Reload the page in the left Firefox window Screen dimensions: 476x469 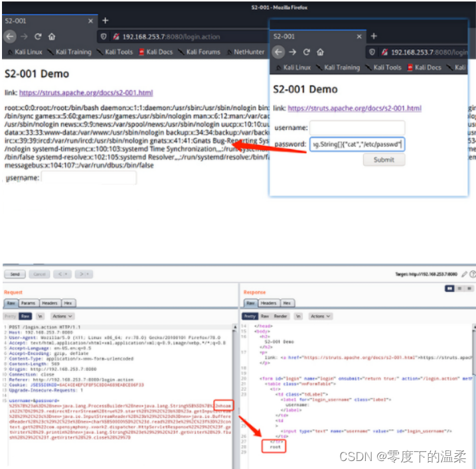(x=38, y=36)
